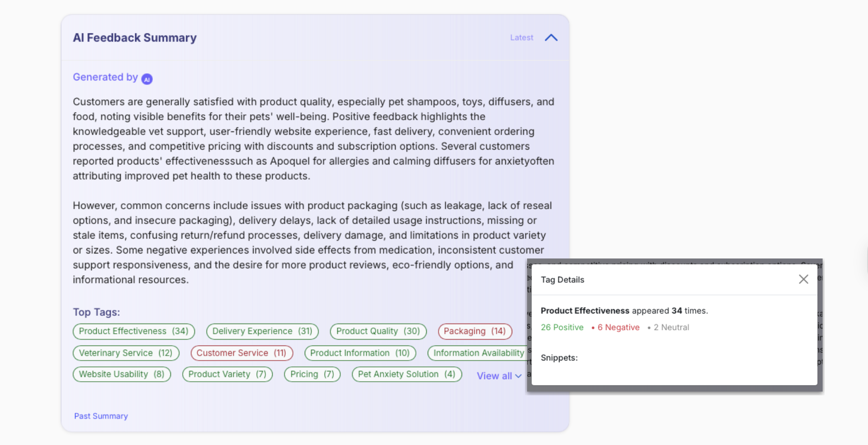Select the Product Effectiveness (34) tag
This screenshot has height=445, width=868.
pyautogui.click(x=133, y=331)
